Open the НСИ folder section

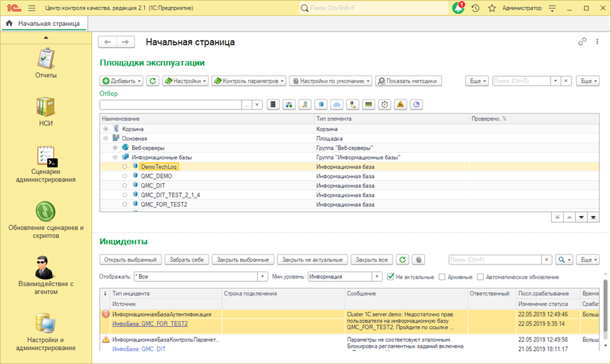(x=46, y=111)
